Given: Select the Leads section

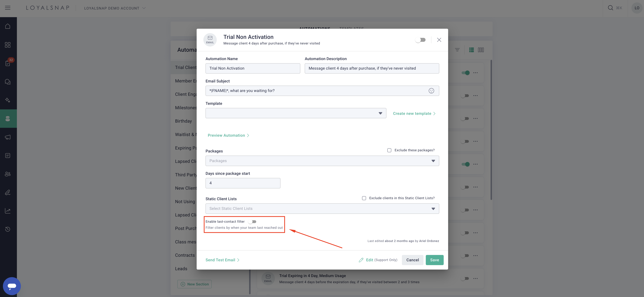Looking at the screenshot, I should click(x=181, y=269).
